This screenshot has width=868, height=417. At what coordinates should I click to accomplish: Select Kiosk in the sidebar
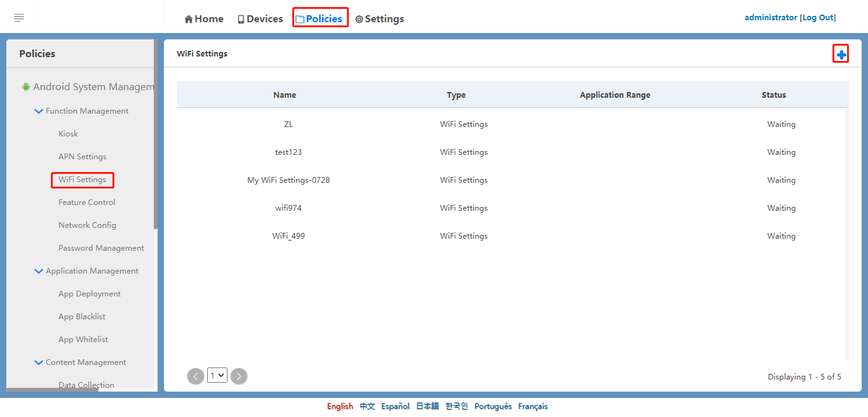(x=68, y=134)
